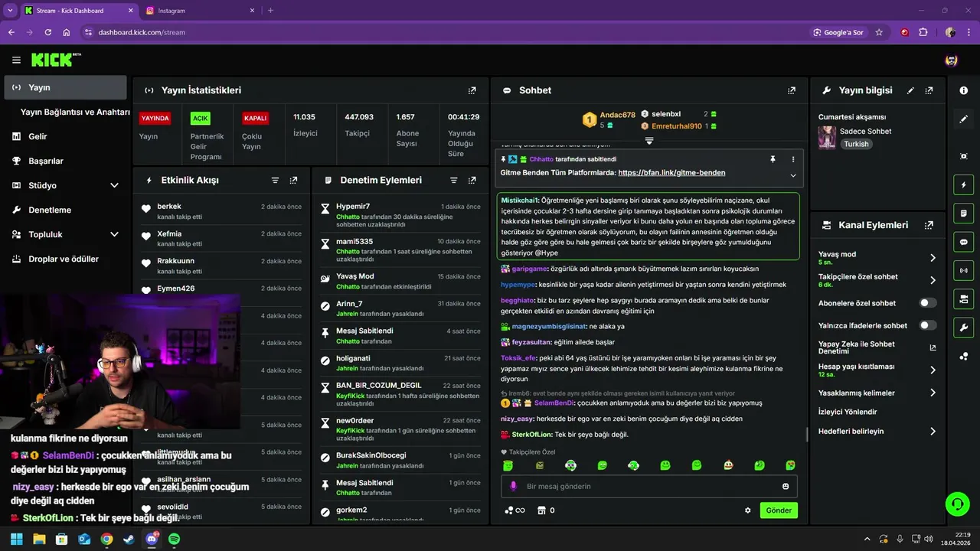Viewport: 980px width, 551px height.
Task: Open the emoji picker in the message box
Action: pos(786,486)
